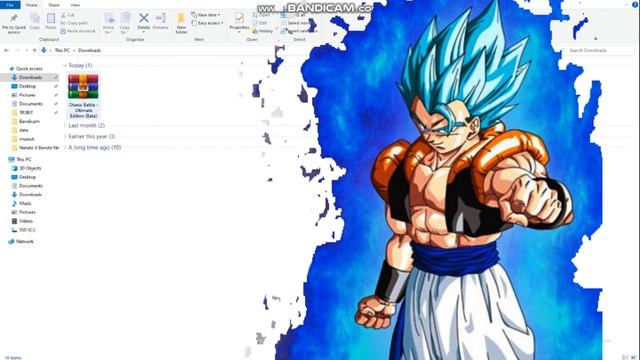Collapse the Today (1) group

pyautogui.click(x=65, y=65)
